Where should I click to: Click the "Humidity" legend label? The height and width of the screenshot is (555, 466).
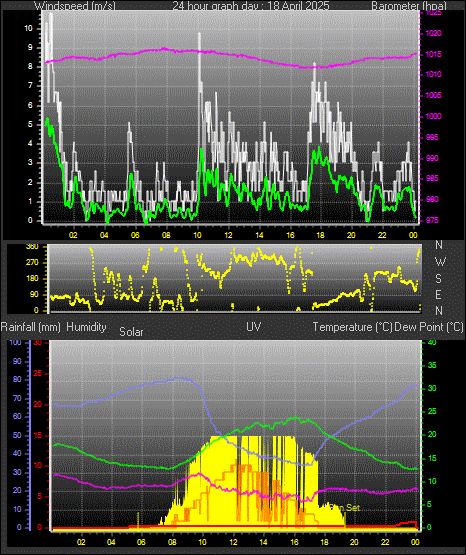coord(86,327)
